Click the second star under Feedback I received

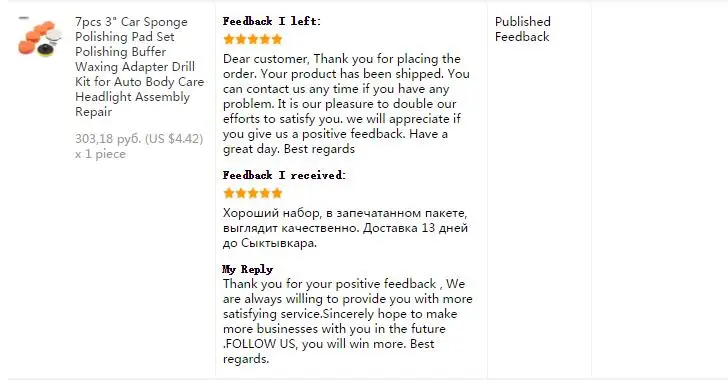(x=240, y=193)
